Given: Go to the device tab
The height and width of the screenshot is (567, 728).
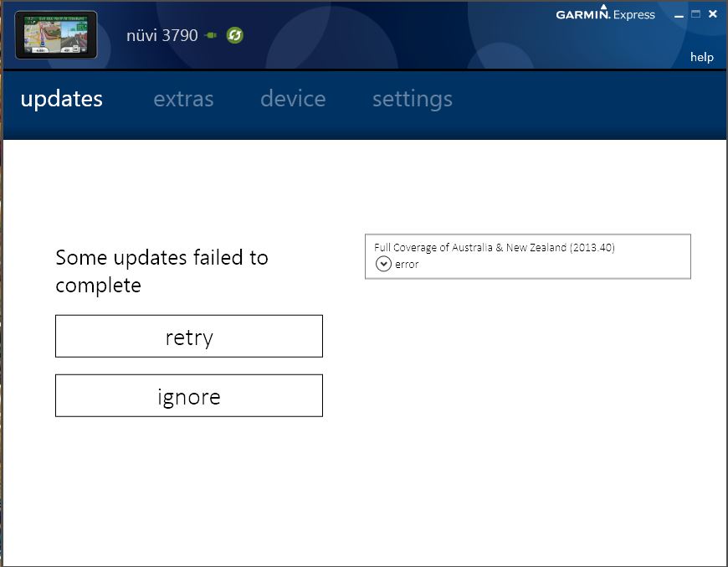Looking at the screenshot, I should click(x=293, y=99).
